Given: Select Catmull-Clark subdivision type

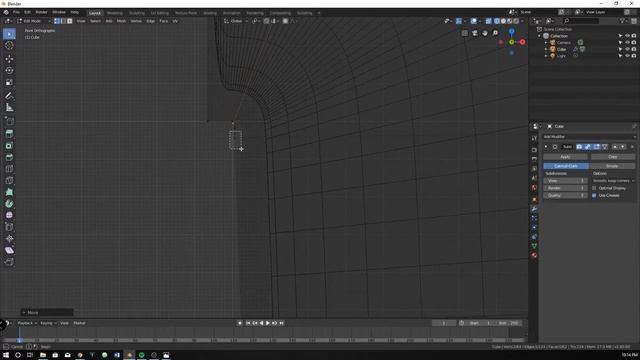Looking at the screenshot, I should pos(566,166).
